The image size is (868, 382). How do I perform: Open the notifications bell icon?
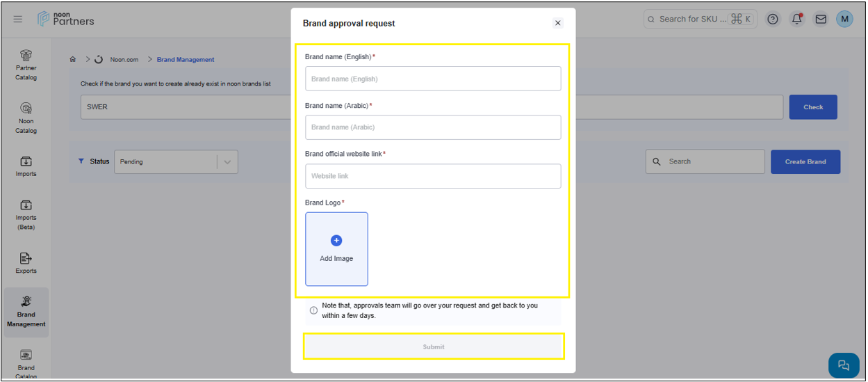click(797, 19)
